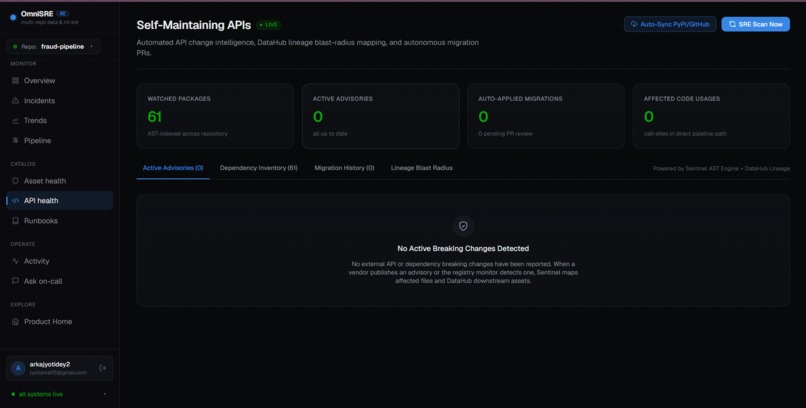Click the 'all up to date' caption
The height and width of the screenshot is (408, 806).
click(x=330, y=134)
